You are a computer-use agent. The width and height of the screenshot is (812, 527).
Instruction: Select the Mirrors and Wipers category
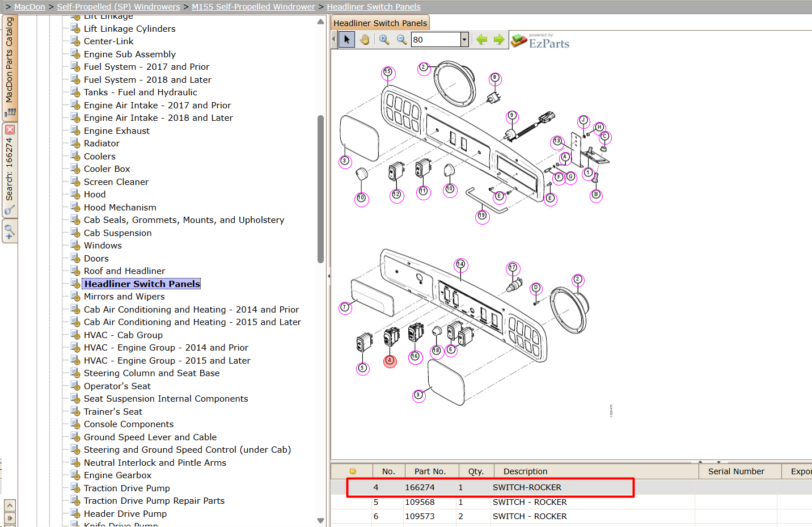(124, 297)
